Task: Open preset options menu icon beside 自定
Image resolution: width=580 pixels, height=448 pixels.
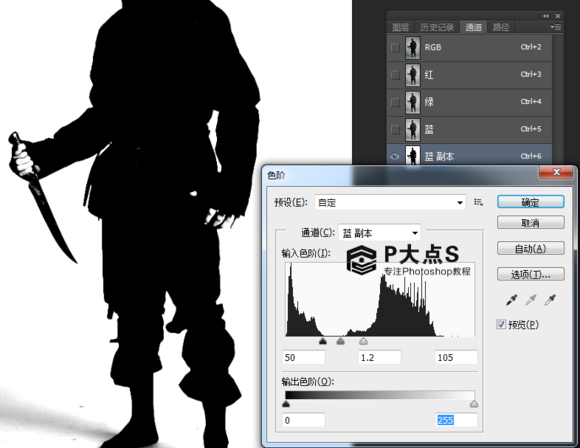Action: click(478, 202)
